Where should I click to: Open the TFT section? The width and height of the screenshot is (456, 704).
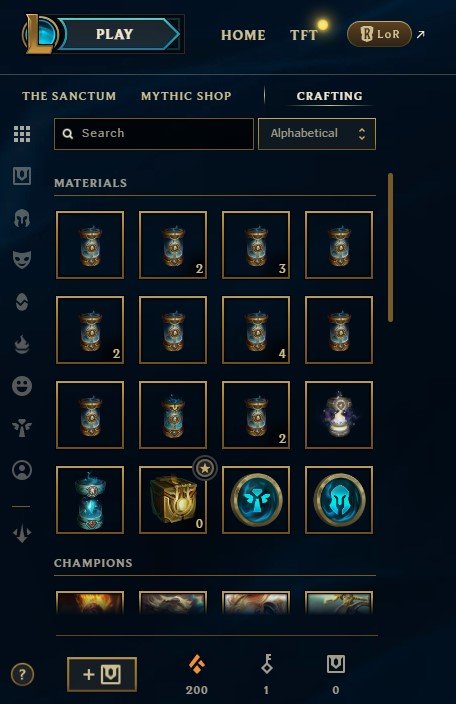tap(303, 35)
